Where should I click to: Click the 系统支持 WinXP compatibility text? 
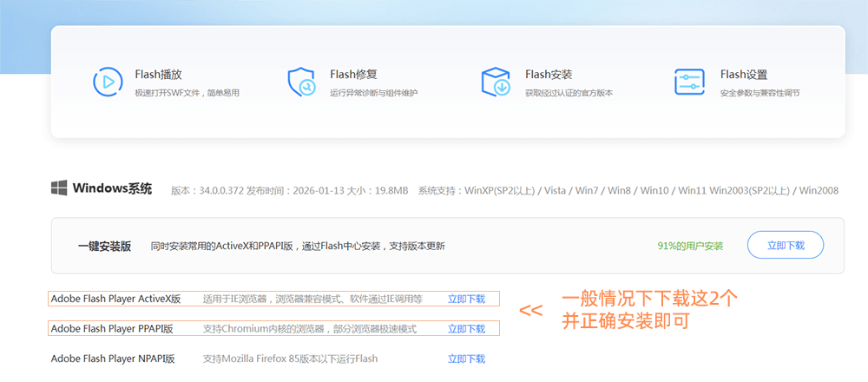(x=628, y=191)
